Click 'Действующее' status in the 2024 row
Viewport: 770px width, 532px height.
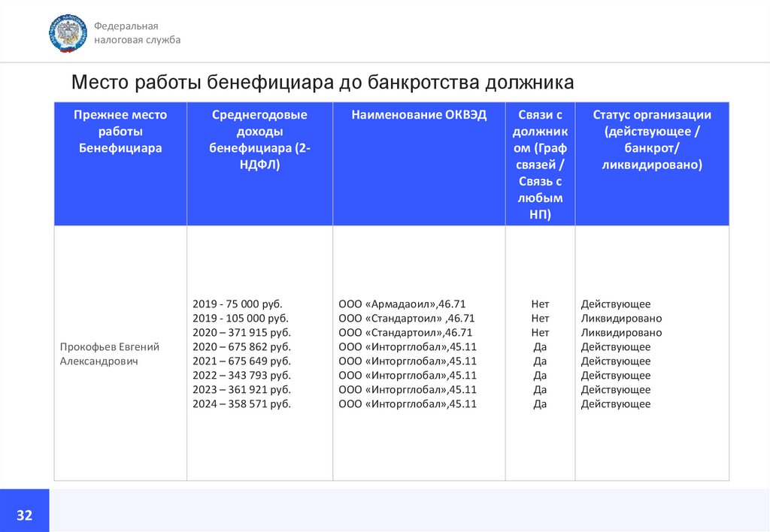[615, 404]
